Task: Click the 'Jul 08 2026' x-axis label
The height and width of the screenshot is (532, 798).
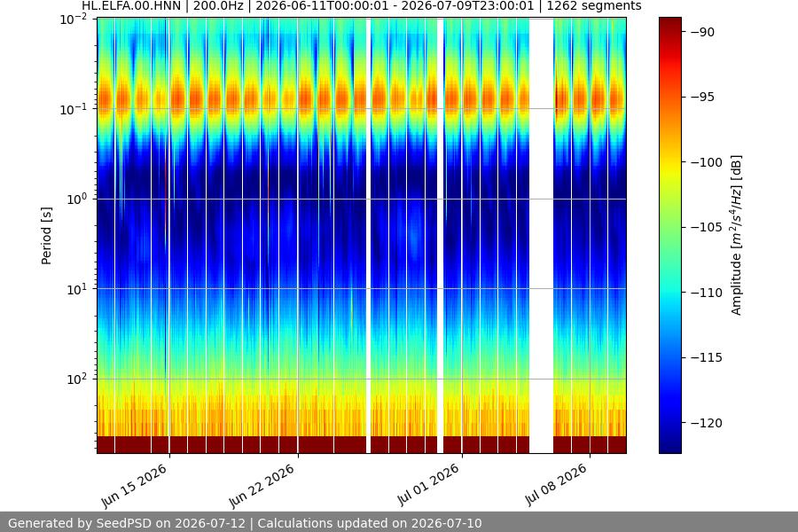Action: click(x=556, y=485)
